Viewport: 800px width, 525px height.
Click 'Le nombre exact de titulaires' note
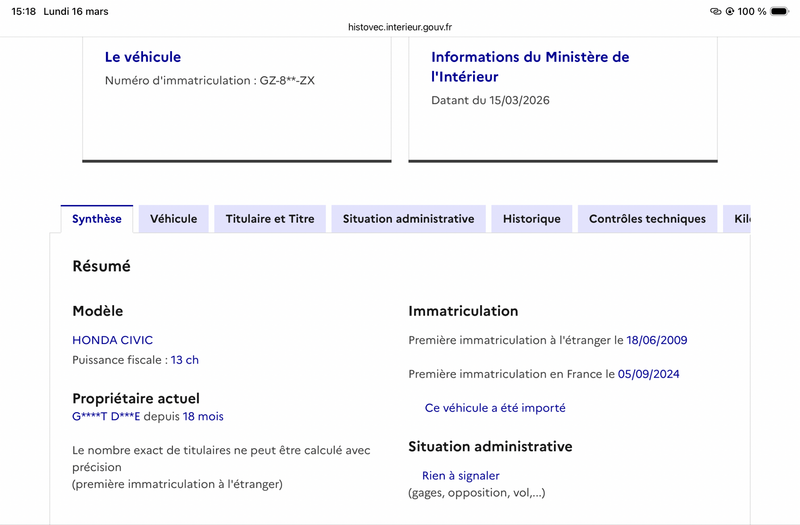point(221,467)
